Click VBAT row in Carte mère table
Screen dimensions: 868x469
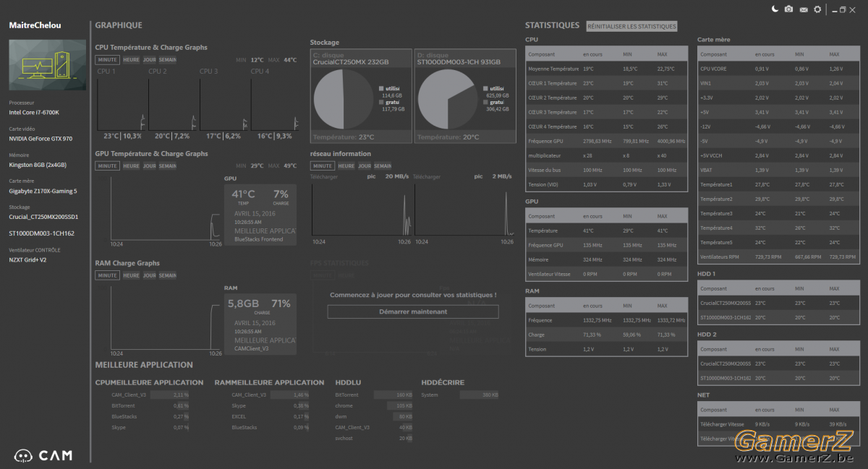point(778,170)
